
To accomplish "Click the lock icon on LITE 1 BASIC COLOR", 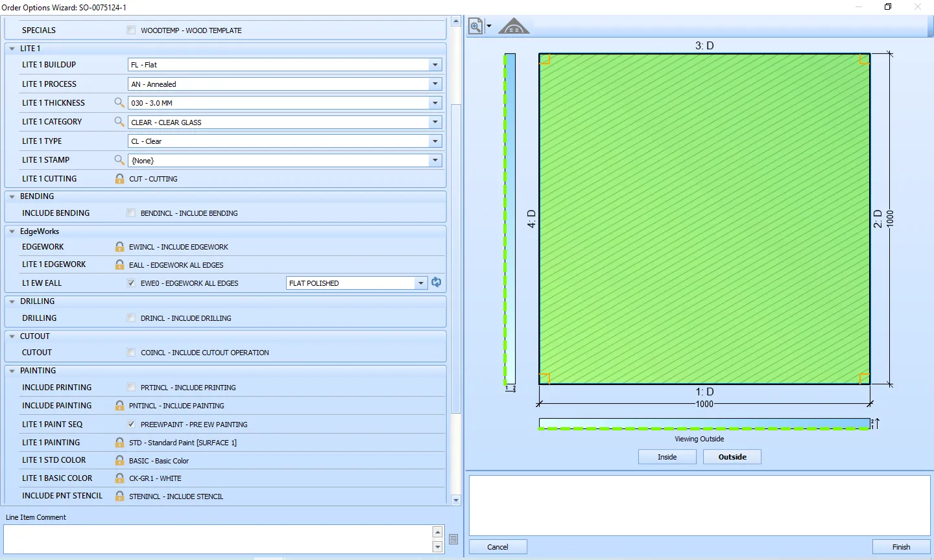I will pos(119,478).
